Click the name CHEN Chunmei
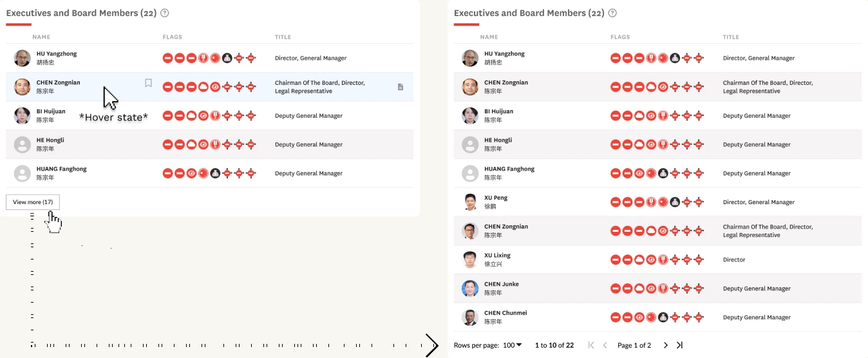The image size is (868, 358). pyautogui.click(x=505, y=313)
